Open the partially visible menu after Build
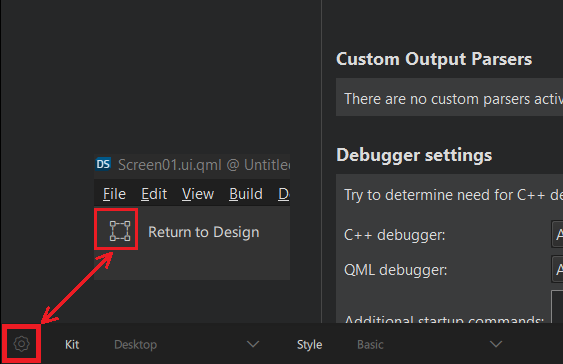This screenshot has height=364, width=563. coord(284,194)
